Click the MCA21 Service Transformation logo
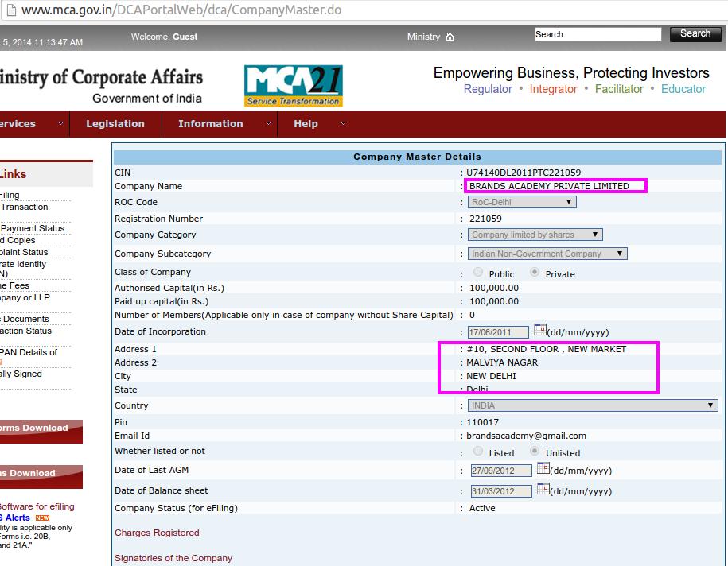Viewport: 728px width, 566px height. 294,86
